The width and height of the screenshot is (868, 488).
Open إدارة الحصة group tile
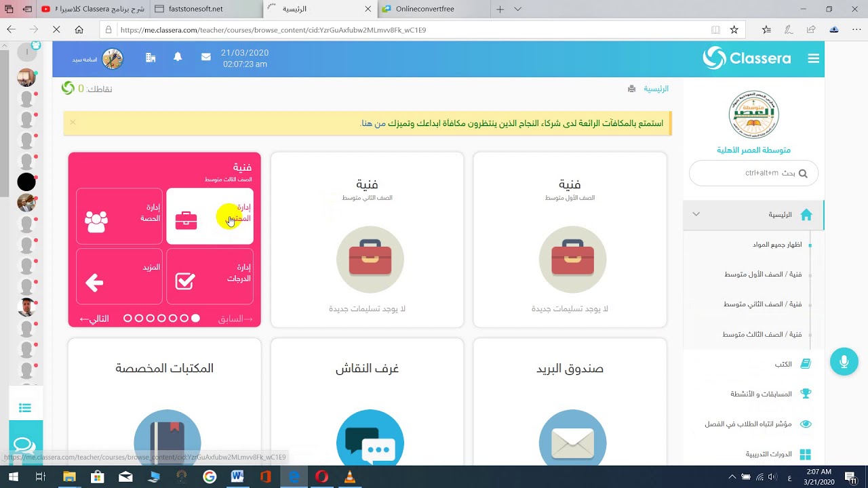pyautogui.click(x=119, y=216)
